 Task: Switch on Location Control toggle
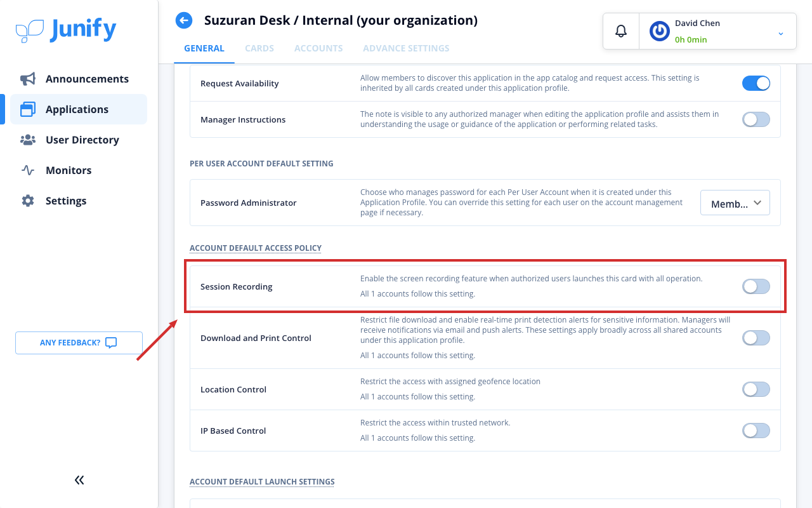756,389
